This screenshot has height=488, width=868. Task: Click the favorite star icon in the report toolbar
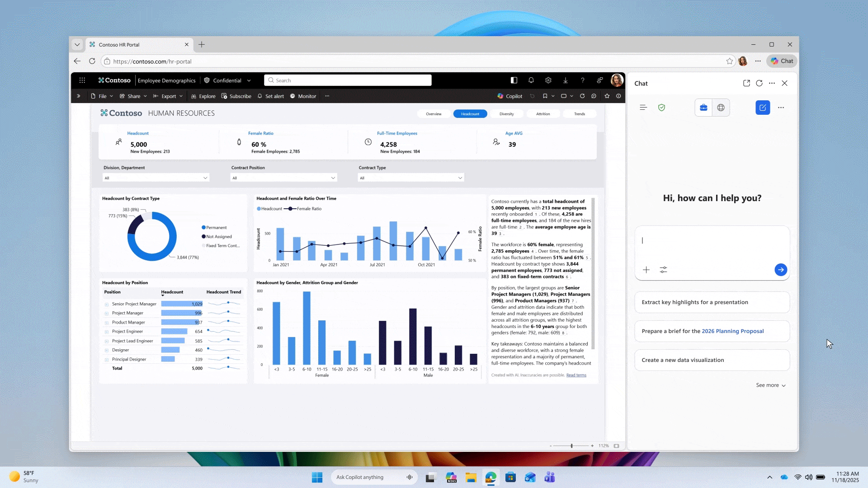click(607, 96)
